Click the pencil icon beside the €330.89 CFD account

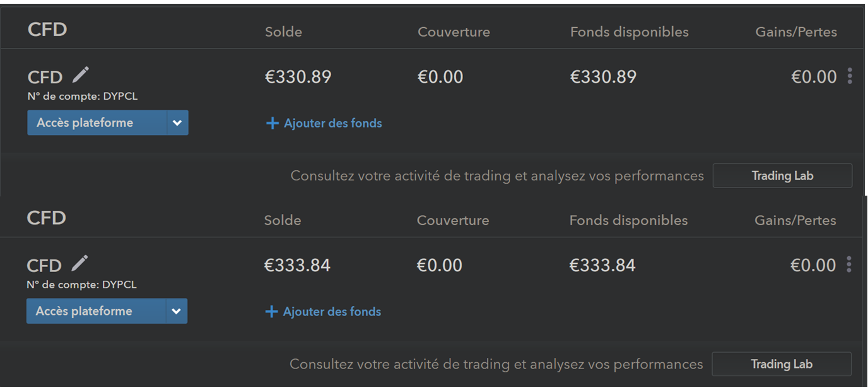pos(80,75)
